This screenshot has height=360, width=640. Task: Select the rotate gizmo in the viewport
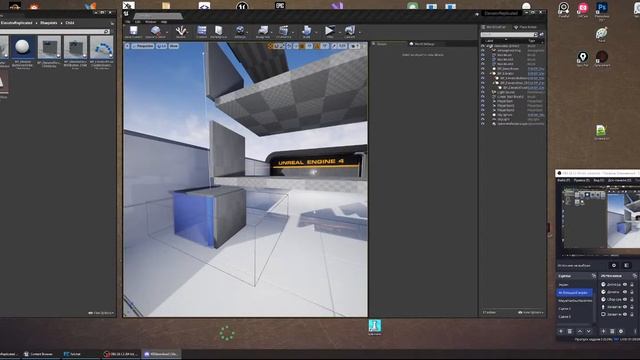[276, 46]
